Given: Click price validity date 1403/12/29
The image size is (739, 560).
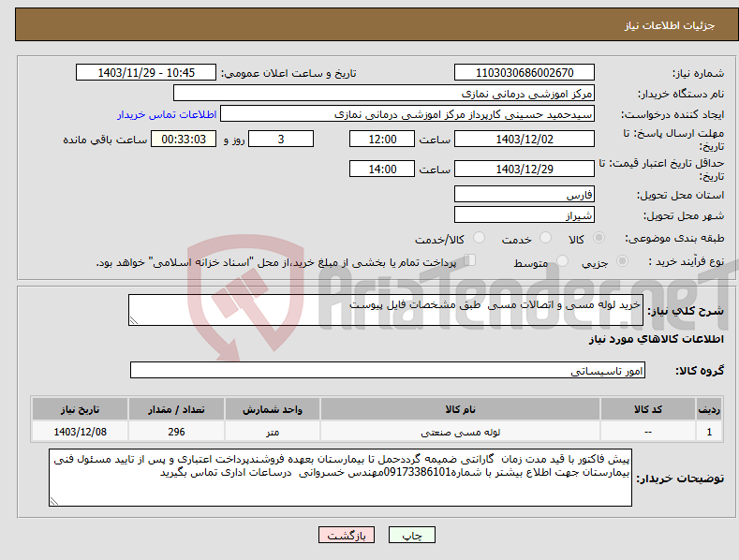Looking at the screenshot, I should tap(525, 169).
